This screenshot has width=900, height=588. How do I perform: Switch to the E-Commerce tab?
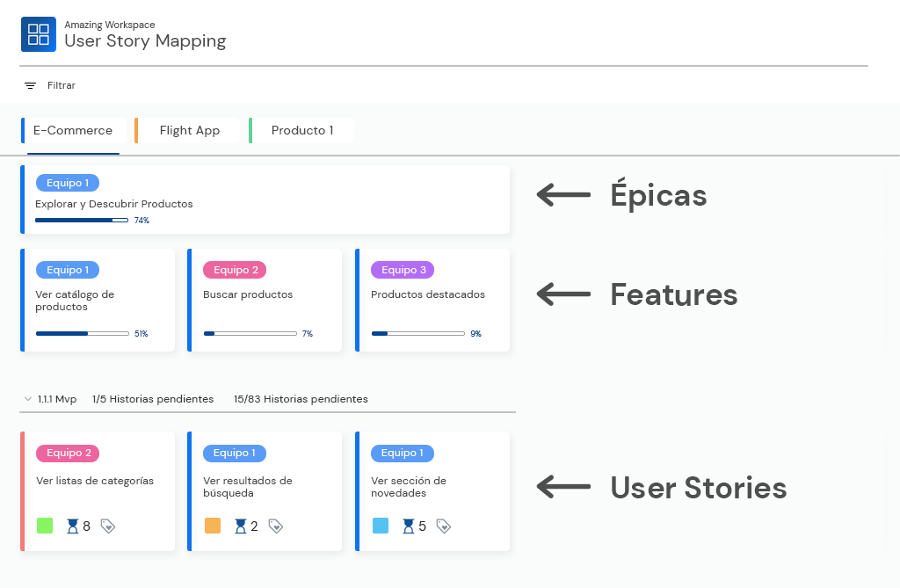72,130
